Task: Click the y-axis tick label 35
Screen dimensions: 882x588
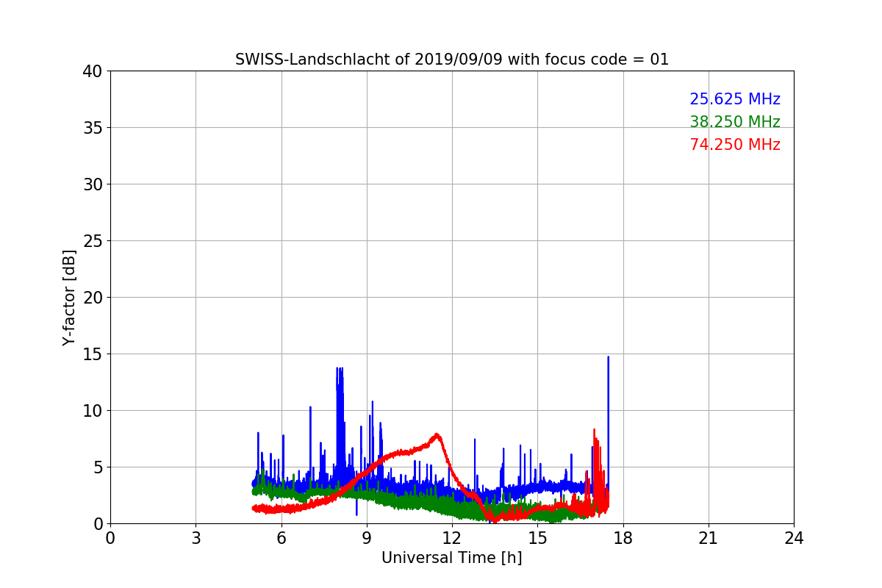Action: (x=93, y=128)
